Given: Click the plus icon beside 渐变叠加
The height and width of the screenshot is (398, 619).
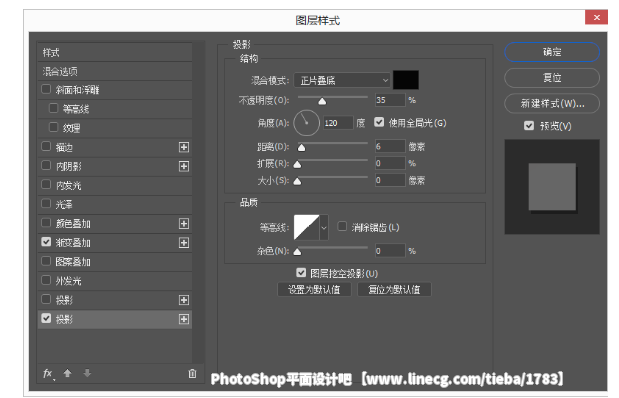Looking at the screenshot, I should coord(184,243).
